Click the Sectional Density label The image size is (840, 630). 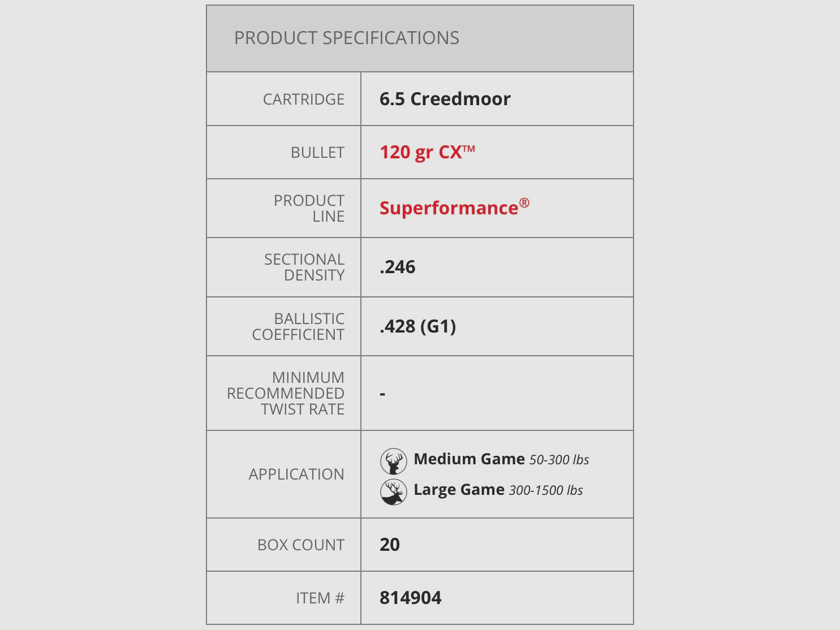pos(304,267)
